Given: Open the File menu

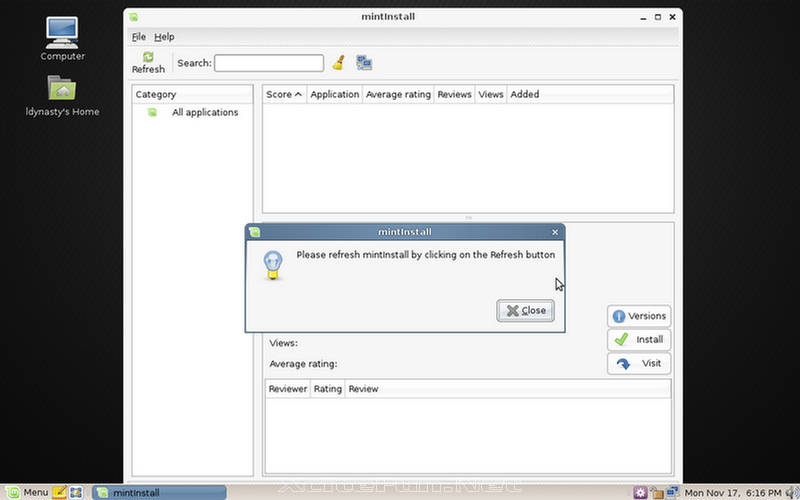Looking at the screenshot, I should (138, 37).
